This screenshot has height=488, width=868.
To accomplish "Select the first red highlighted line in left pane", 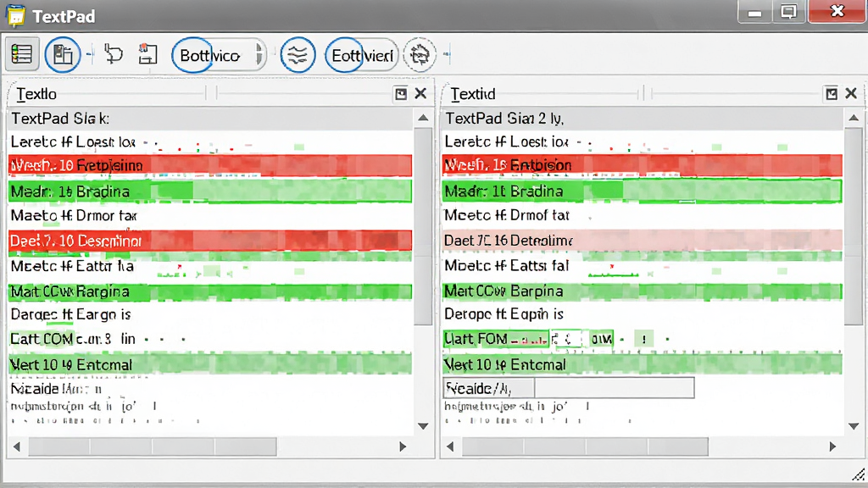I will point(210,165).
